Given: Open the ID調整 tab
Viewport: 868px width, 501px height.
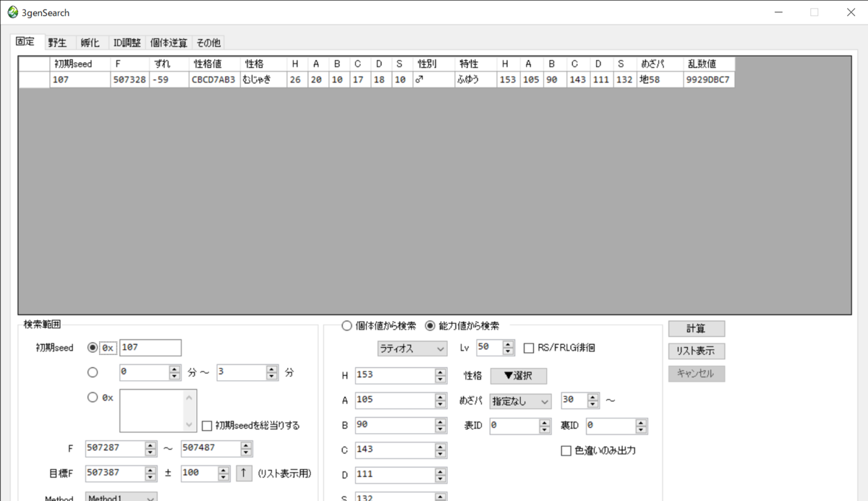Looking at the screenshot, I should pyautogui.click(x=127, y=43).
